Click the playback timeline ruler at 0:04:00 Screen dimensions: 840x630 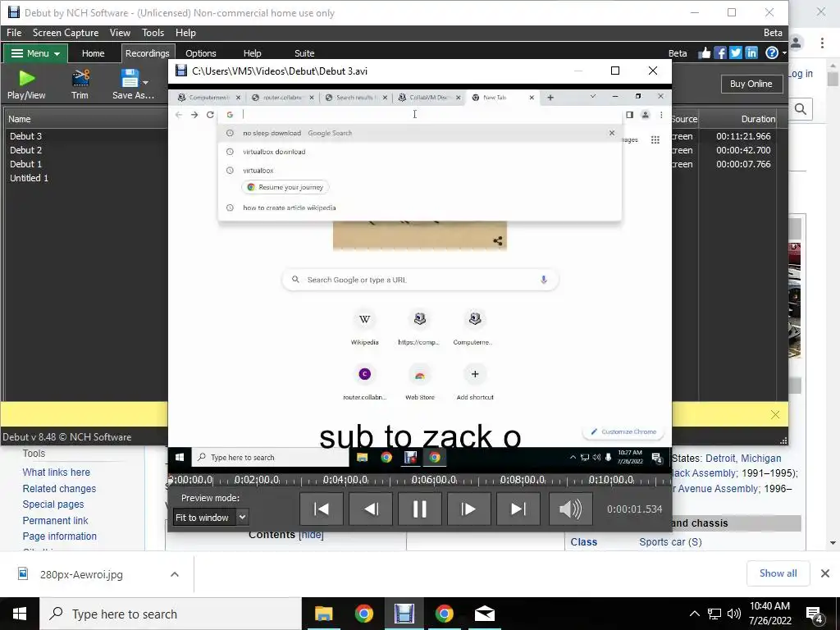pyautogui.click(x=345, y=480)
